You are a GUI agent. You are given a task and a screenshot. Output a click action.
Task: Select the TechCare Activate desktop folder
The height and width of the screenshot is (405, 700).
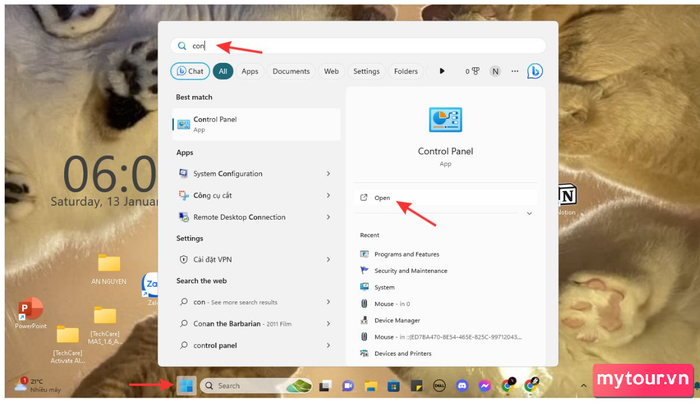click(67, 345)
